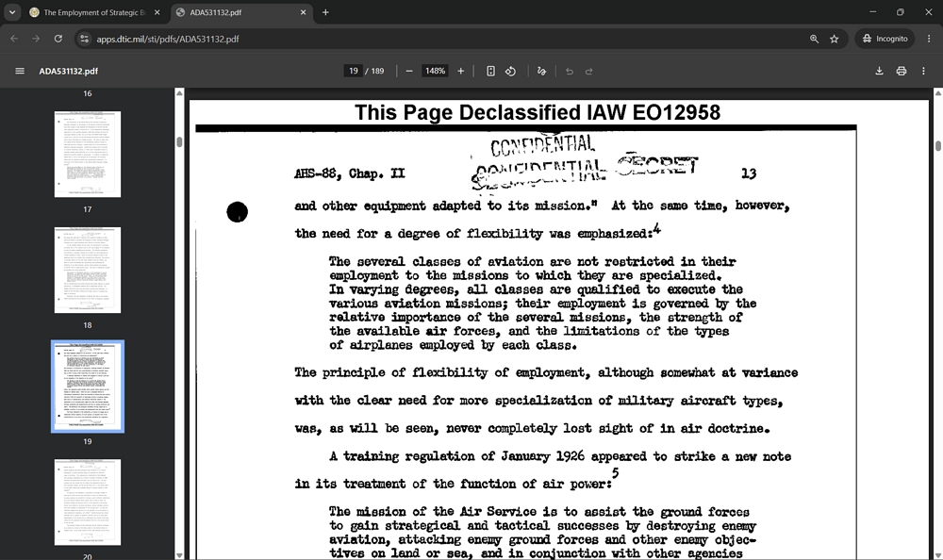Open a new browser tab
This screenshot has height=560, width=943.
325,12
